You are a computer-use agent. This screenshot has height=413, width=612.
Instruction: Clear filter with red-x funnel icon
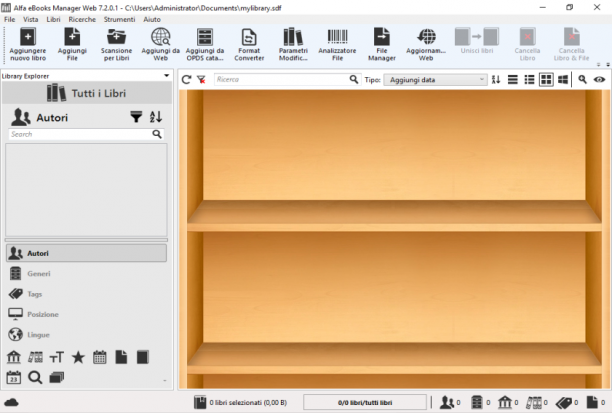point(201,80)
